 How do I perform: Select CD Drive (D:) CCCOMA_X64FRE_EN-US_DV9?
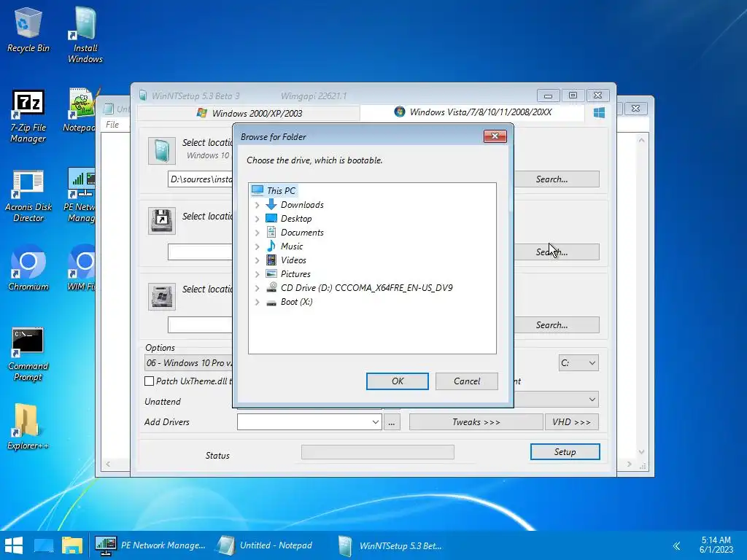click(366, 287)
